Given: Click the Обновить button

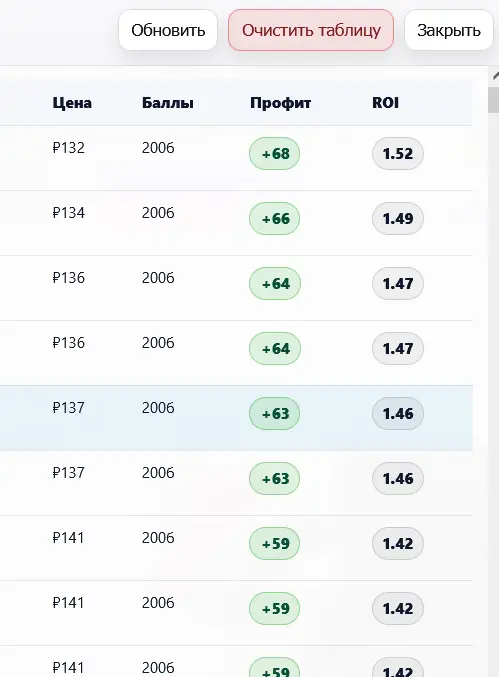Looking at the screenshot, I should (168, 30).
